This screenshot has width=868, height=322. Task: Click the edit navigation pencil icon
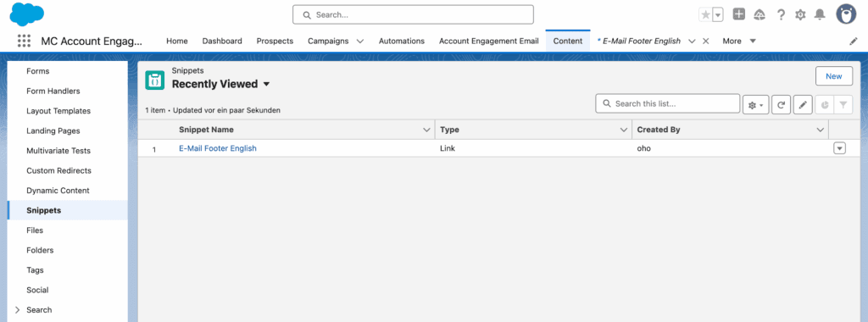point(853,41)
